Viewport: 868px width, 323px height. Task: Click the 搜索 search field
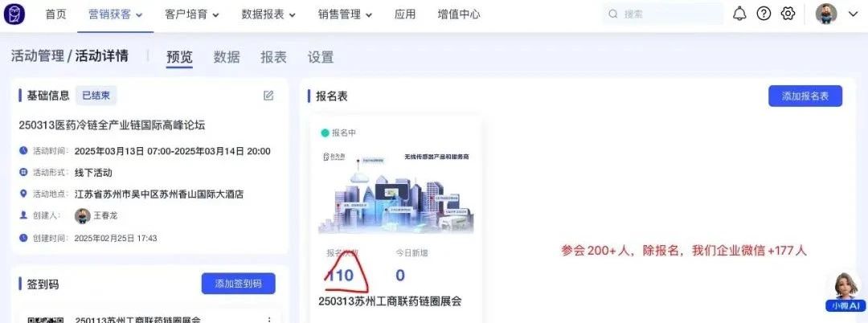click(662, 14)
